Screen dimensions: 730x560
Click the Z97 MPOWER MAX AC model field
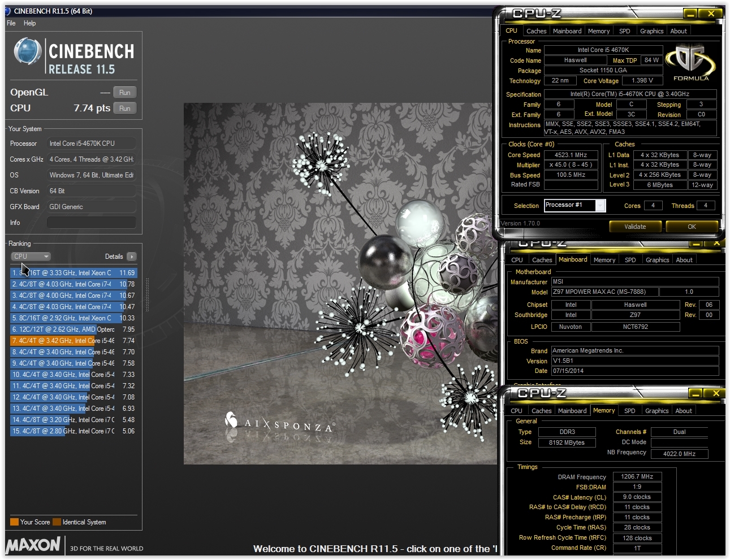coord(606,292)
